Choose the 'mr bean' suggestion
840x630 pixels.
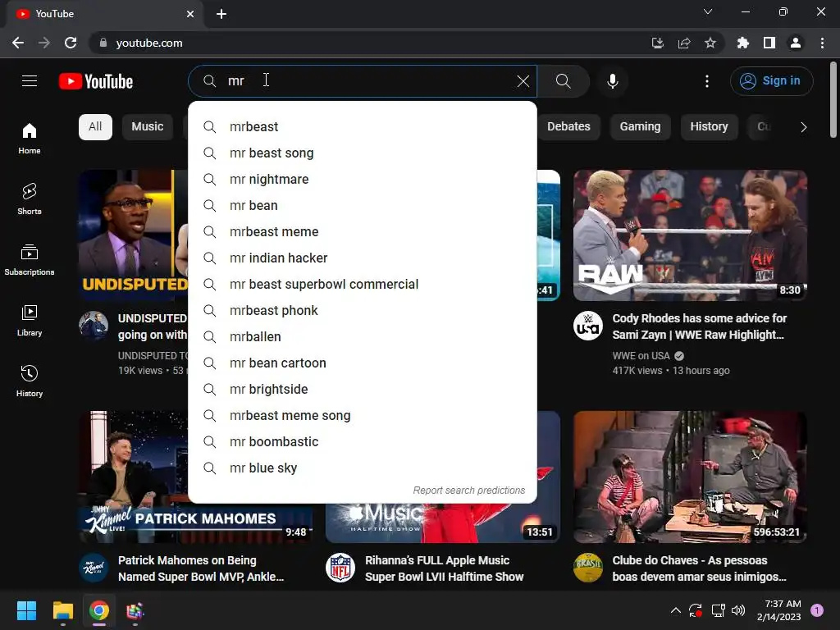(x=363, y=205)
